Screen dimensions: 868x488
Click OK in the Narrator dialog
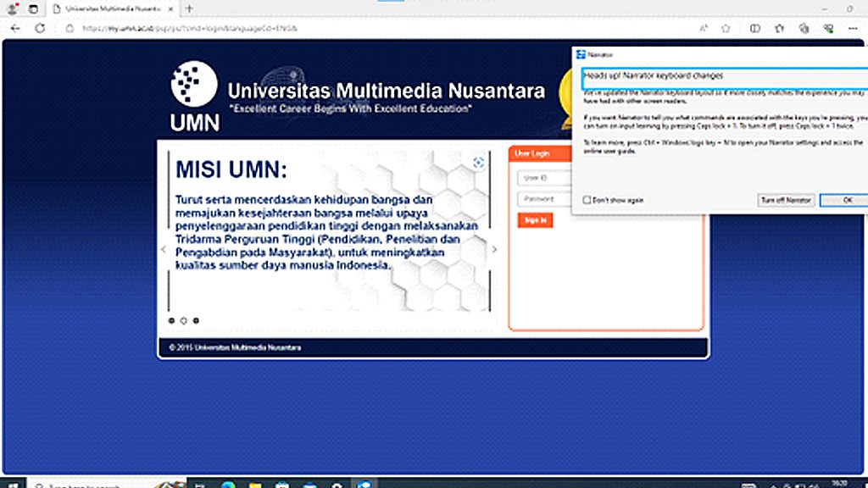(848, 200)
